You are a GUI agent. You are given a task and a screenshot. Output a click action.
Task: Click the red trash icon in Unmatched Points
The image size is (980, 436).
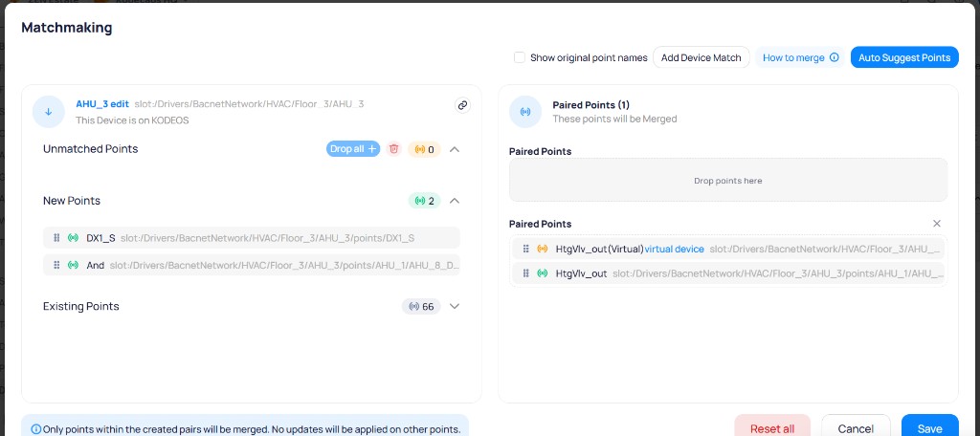click(x=393, y=148)
